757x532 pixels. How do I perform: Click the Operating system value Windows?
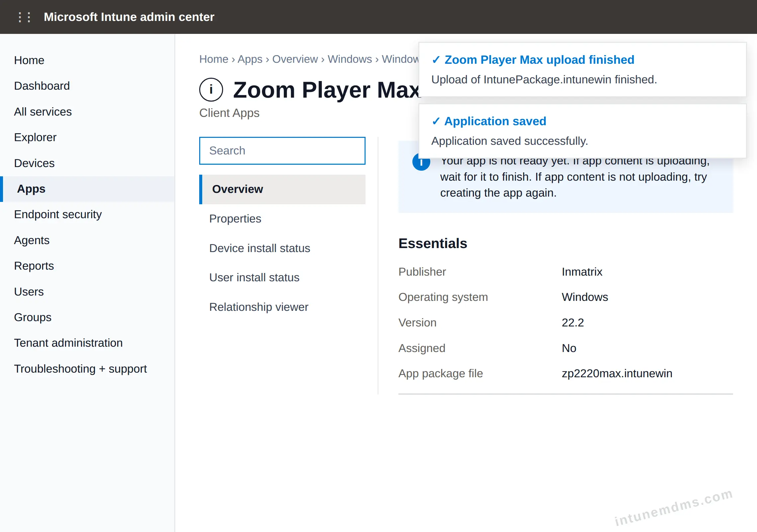coord(585,297)
